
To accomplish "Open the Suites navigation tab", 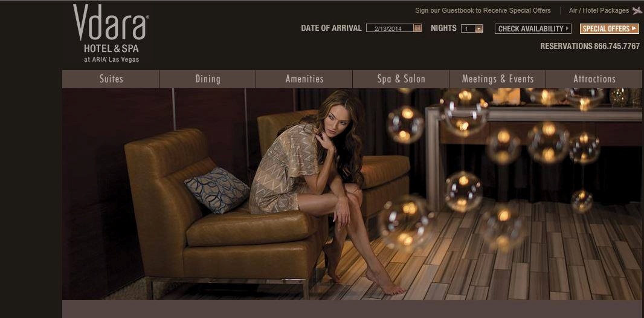I will pyautogui.click(x=111, y=79).
